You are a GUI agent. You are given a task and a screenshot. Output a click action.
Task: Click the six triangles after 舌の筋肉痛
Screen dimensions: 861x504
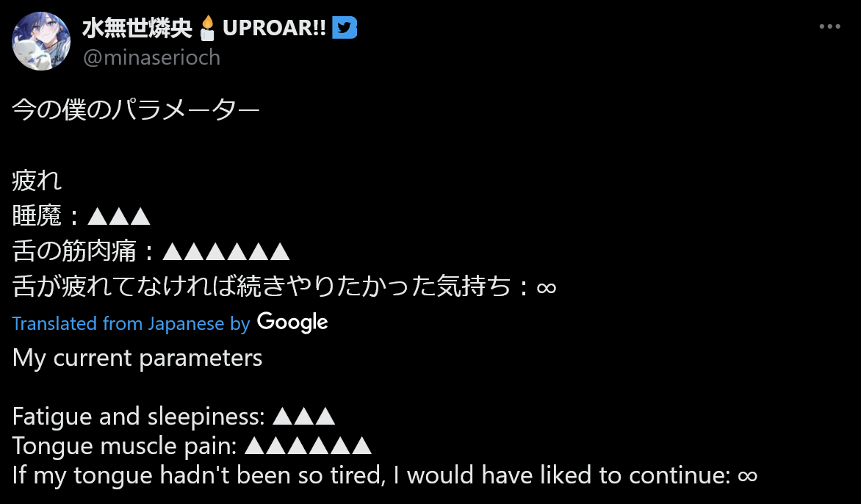226,251
